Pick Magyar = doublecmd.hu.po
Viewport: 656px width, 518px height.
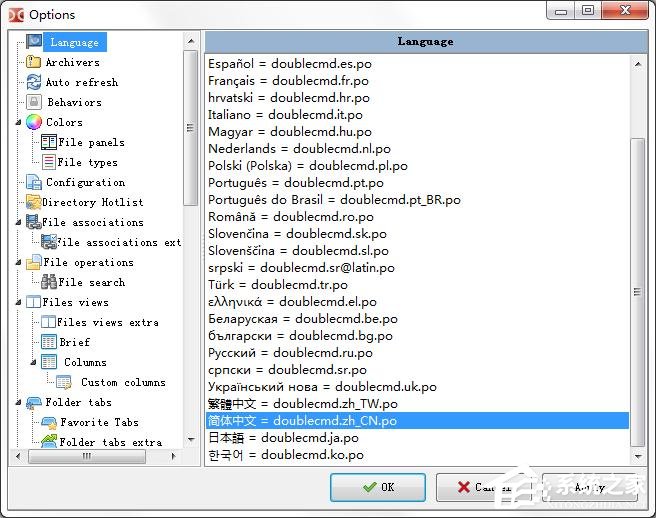point(417,132)
